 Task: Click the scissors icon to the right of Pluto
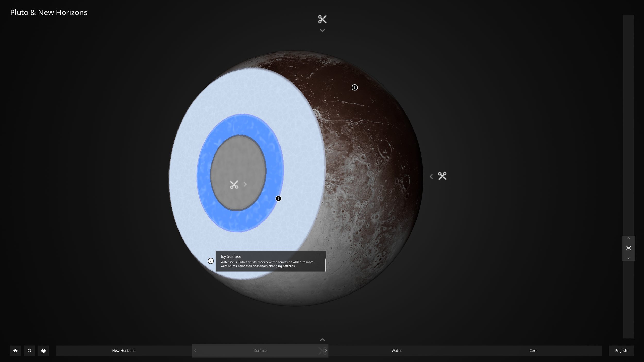(x=442, y=176)
